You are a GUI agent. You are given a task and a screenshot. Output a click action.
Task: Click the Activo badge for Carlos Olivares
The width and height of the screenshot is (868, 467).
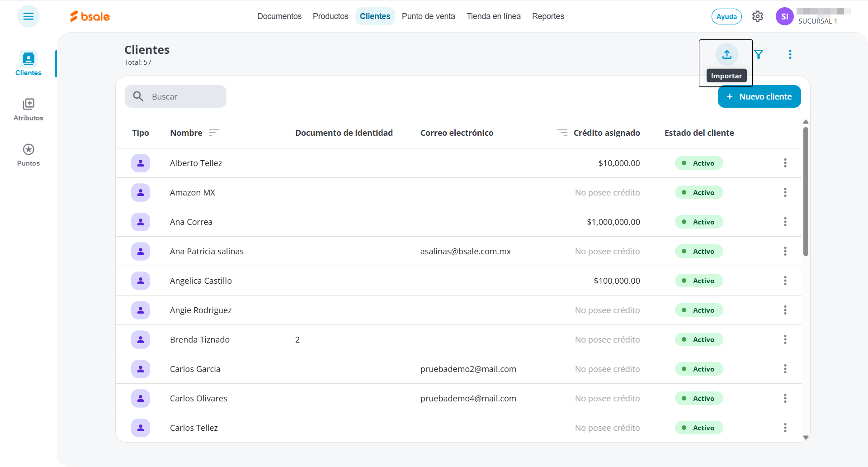[699, 398]
